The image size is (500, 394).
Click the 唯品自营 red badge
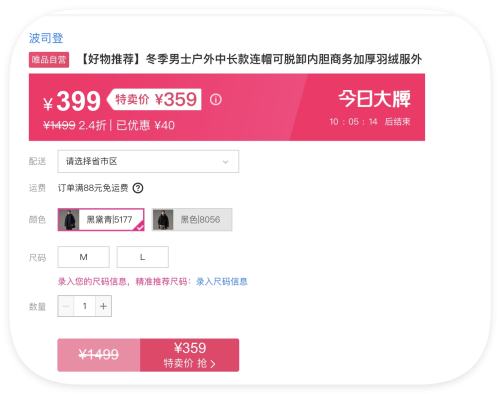49,60
